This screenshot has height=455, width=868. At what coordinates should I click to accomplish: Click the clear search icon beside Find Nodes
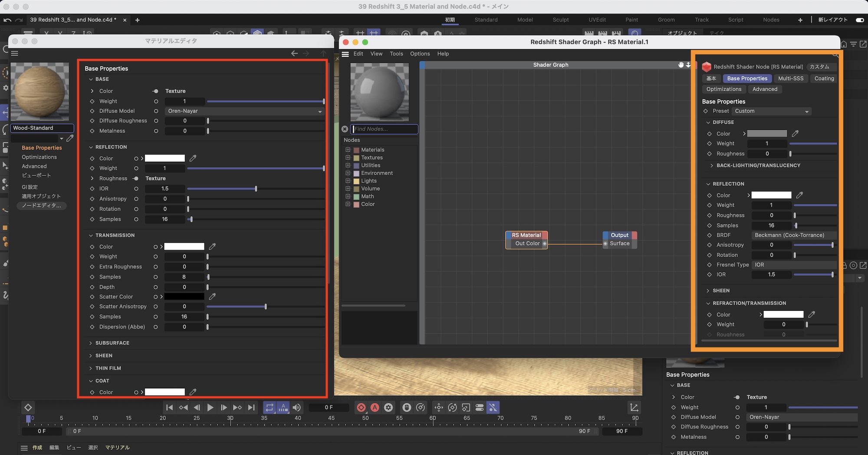coord(345,129)
